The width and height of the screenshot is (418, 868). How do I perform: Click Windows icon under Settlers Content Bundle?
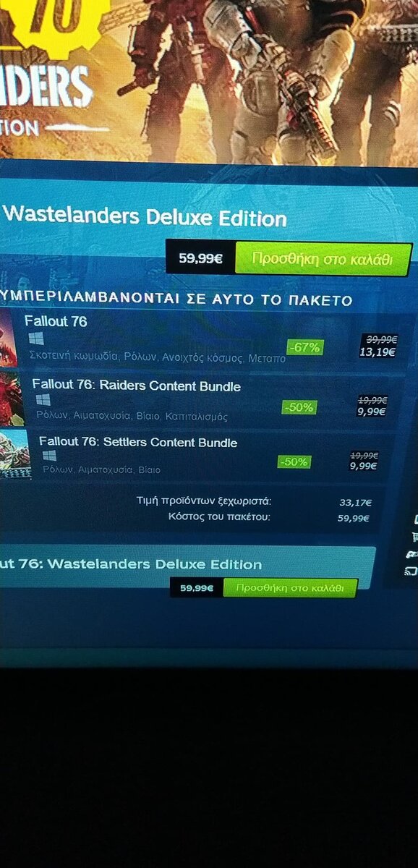(49, 456)
